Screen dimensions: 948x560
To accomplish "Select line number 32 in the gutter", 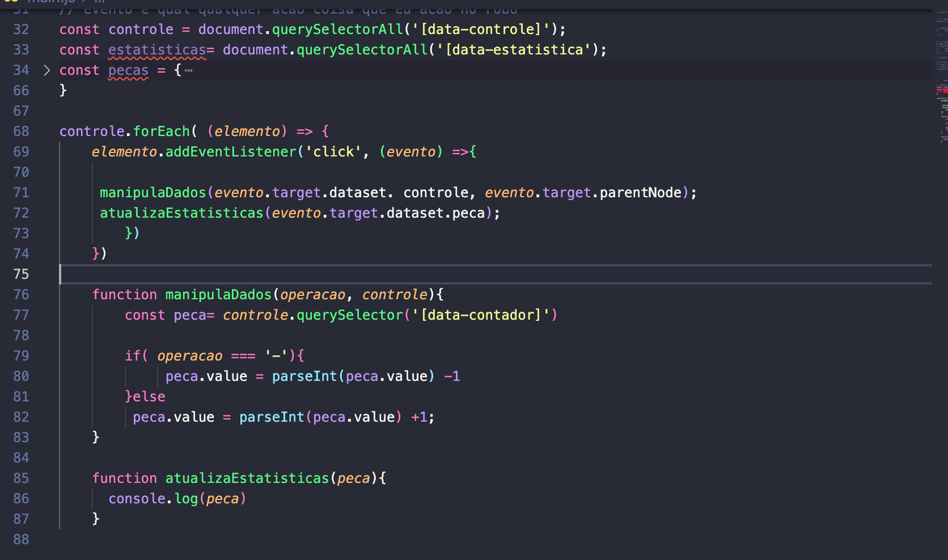I will click(21, 29).
